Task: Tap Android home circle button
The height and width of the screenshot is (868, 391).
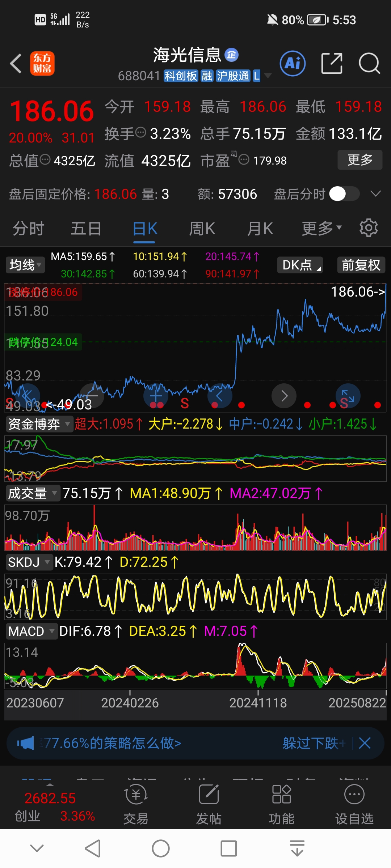Action: [x=161, y=848]
